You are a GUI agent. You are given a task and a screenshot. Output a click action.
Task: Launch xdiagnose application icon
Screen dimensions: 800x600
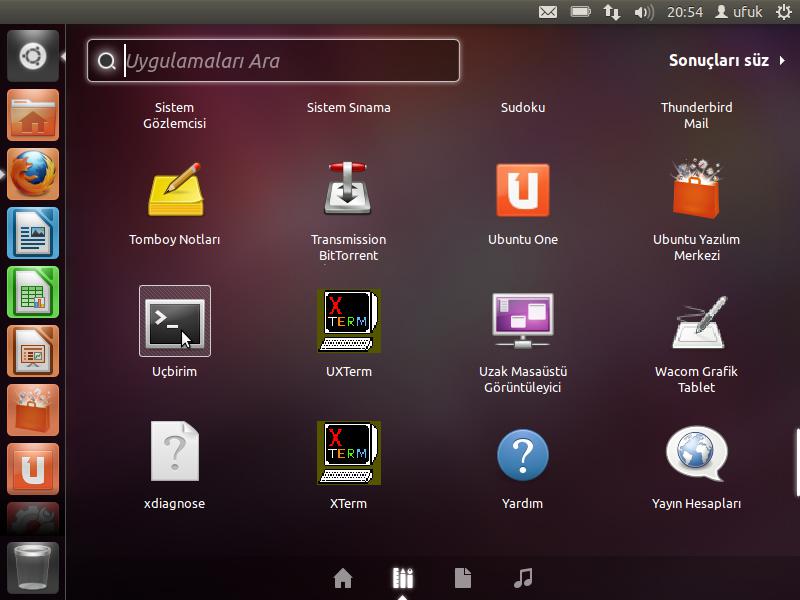pyautogui.click(x=175, y=452)
